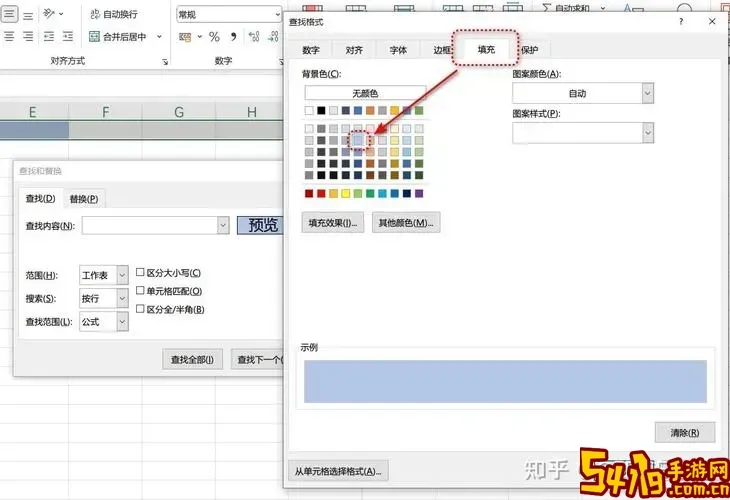
Task: Enable the 区分全/半角 checkbox
Action: coord(140,309)
